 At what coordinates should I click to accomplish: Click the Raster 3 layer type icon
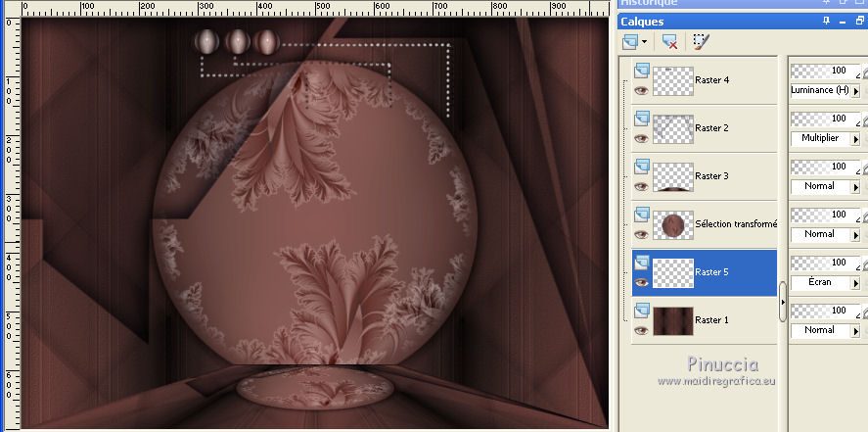(642, 166)
